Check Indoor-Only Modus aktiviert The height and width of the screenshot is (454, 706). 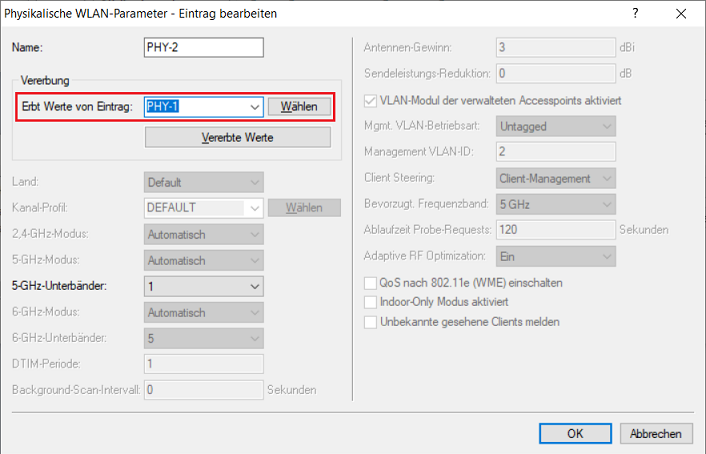coord(372,302)
